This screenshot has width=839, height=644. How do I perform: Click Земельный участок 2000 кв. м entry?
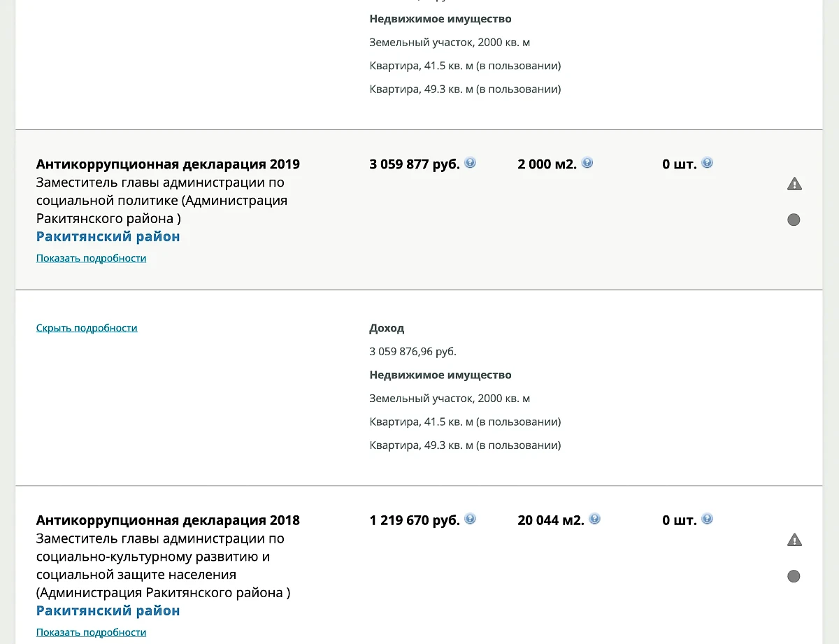pos(450,398)
